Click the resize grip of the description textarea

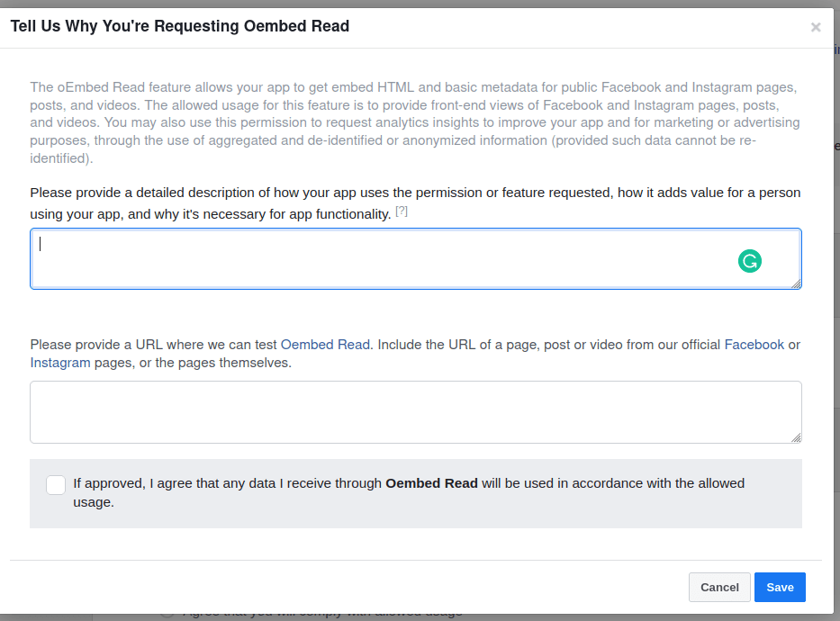point(796,284)
